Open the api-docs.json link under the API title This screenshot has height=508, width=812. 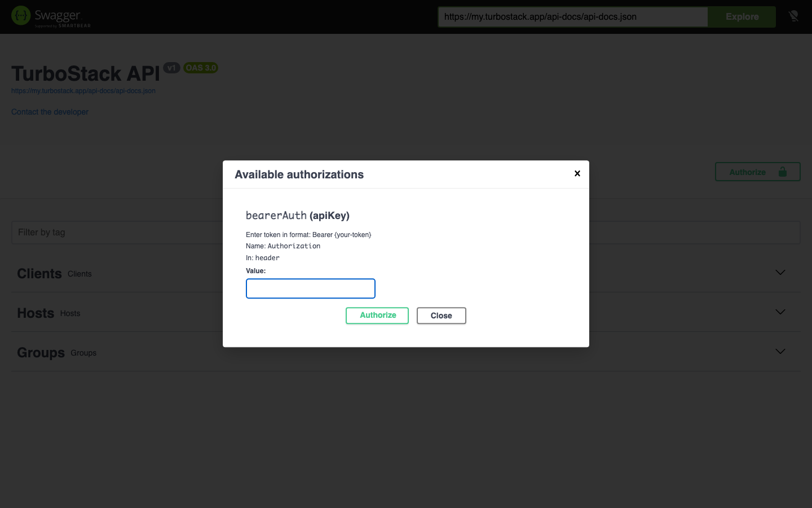(83, 91)
